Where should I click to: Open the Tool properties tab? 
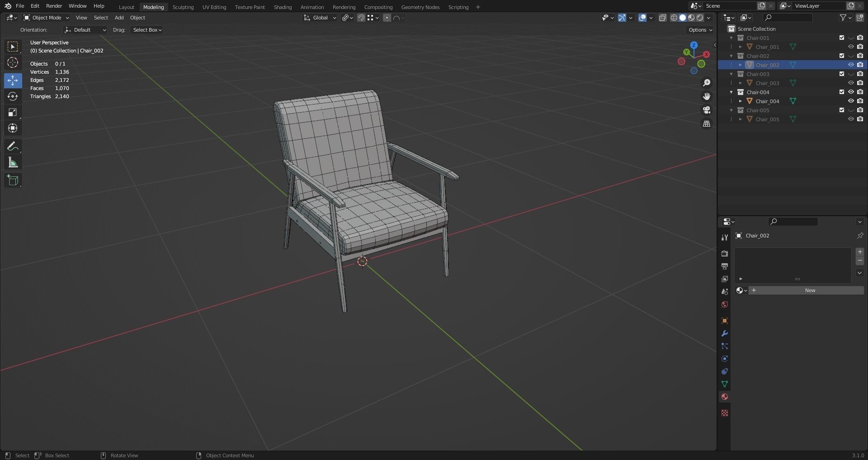pos(725,237)
